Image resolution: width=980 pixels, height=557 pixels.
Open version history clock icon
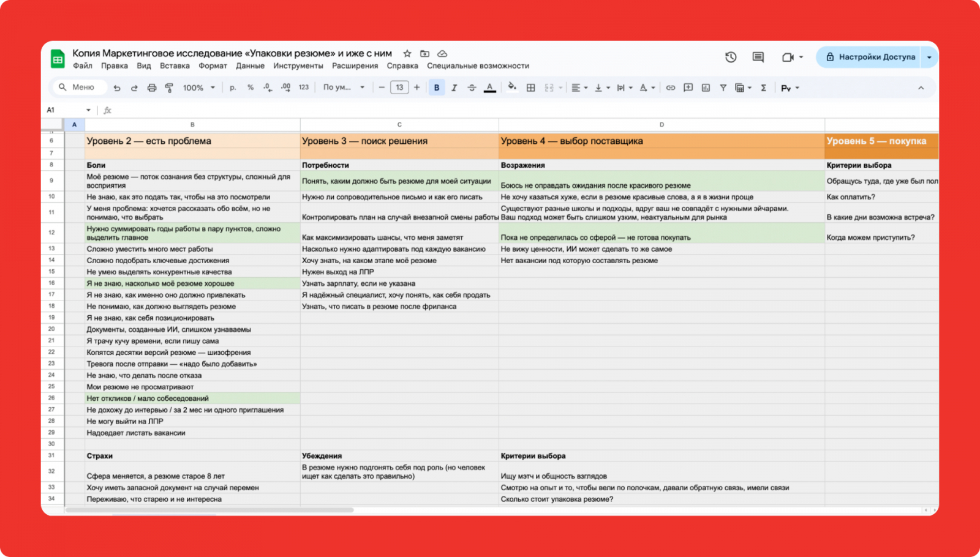[x=731, y=57]
